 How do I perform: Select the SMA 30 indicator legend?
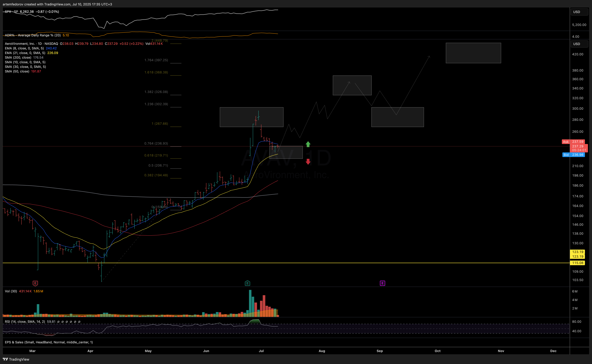[x=25, y=67]
